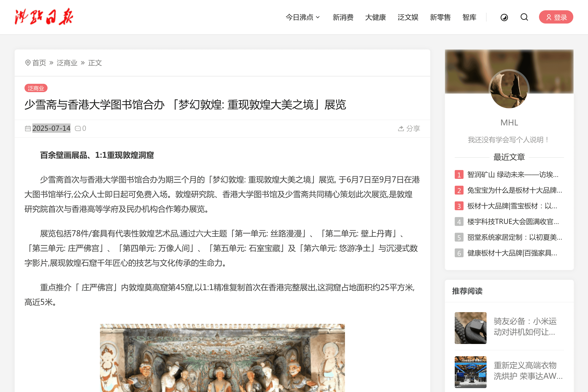Screen dimensions: 588x392
Task: Click the calendar icon beside date
Action: [x=28, y=128]
